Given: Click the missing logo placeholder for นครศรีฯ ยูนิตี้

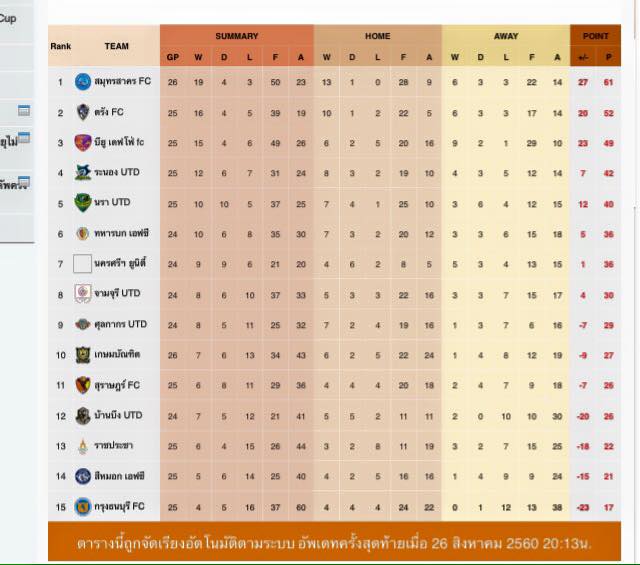Looking at the screenshot, I should [82, 263].
